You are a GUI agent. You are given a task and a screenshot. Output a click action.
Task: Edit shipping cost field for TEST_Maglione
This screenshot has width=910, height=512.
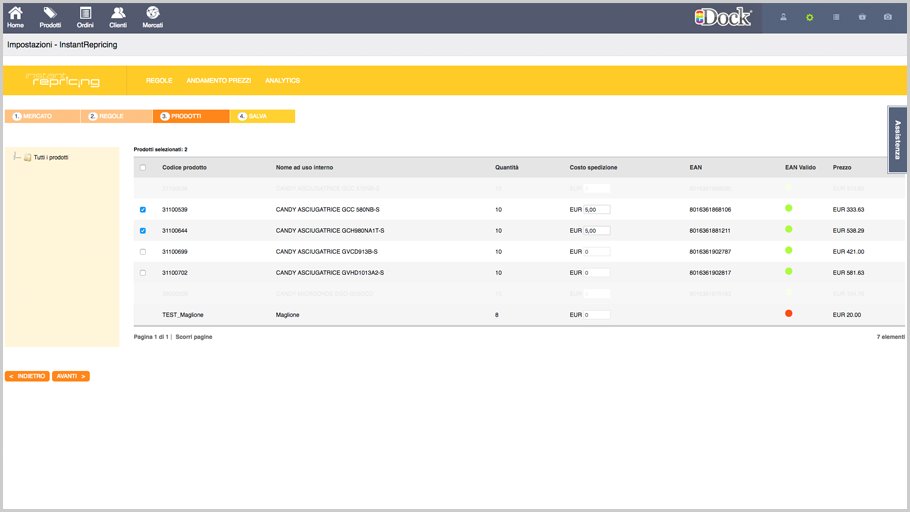(x=597, y=315)
